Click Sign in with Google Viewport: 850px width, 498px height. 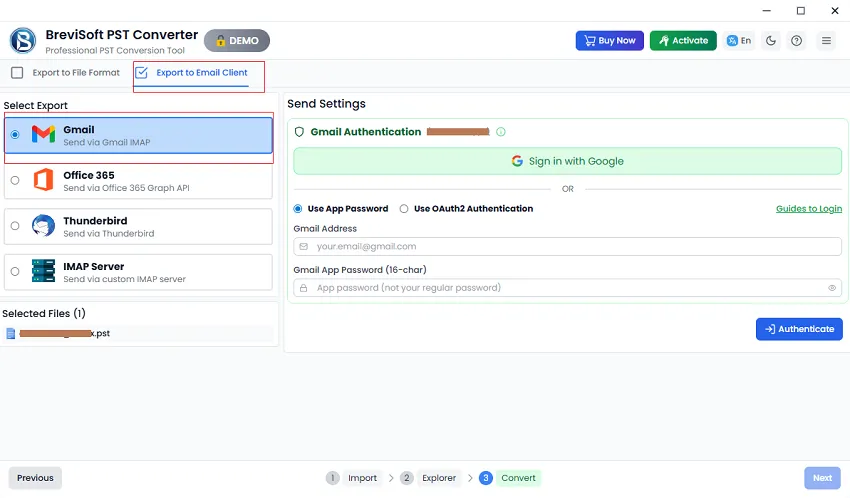coord(568,161)
